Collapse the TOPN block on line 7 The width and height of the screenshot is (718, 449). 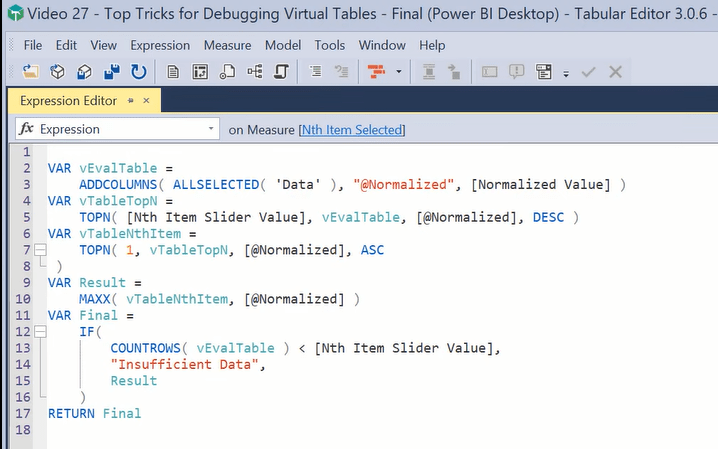(40, 250)
